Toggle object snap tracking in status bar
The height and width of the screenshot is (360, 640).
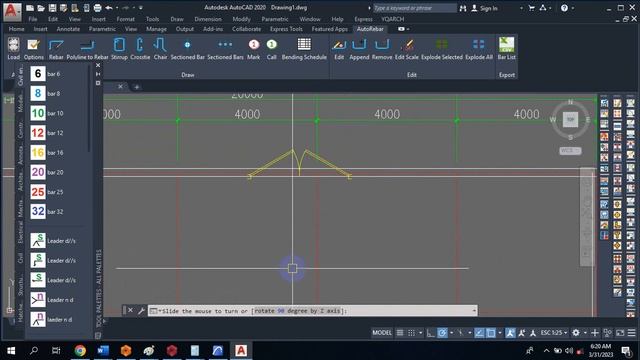click(479, 333)
